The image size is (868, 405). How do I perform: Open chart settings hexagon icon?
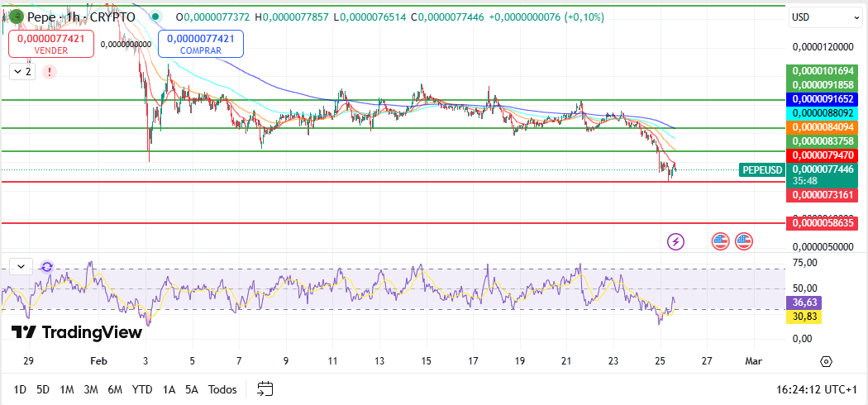pyautogui.click(x=827, y=362)
